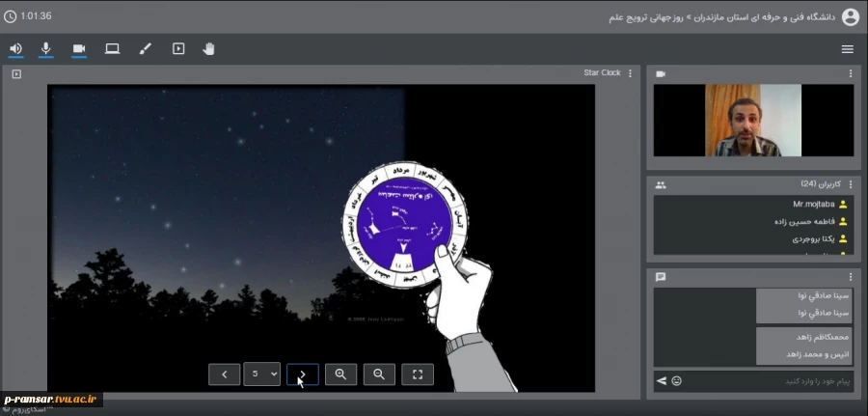This screenshot has height=416, width=868.
Task: Click the Star Clock panel title
Action: click(x=602, y=73)
